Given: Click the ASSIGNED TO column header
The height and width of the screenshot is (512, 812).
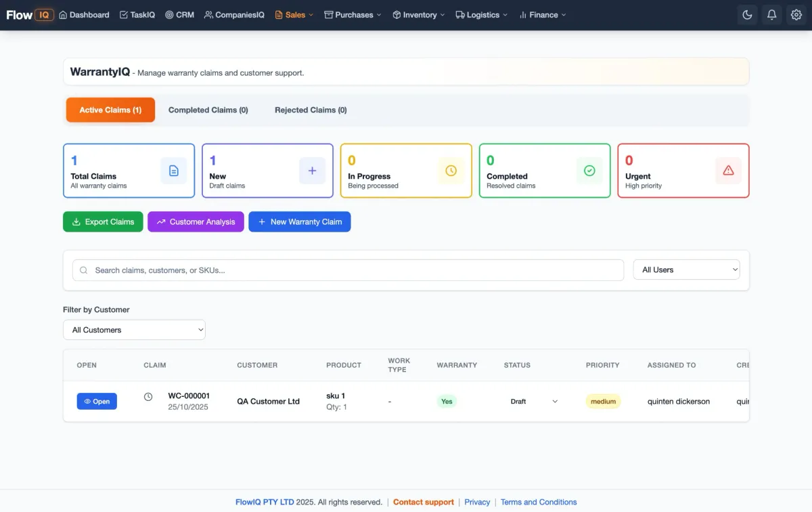Looking at the screenshot, I should [x=671, y=365].
